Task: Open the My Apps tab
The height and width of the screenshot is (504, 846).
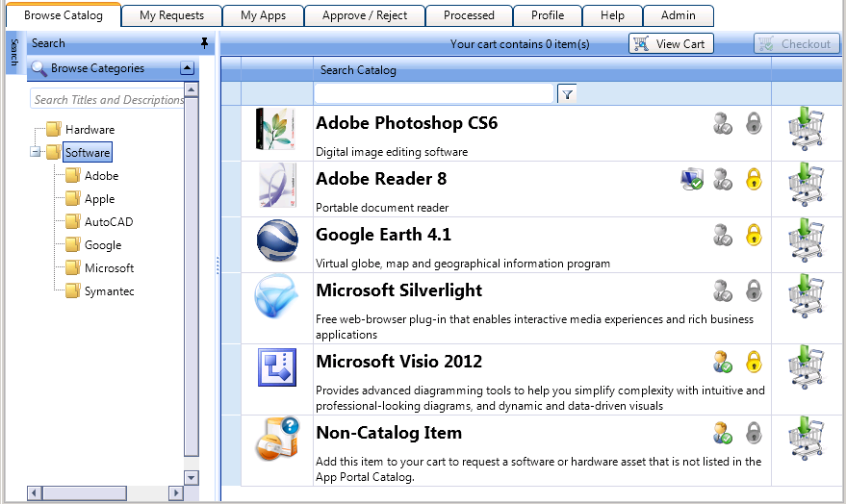Action: click(264, 15)
